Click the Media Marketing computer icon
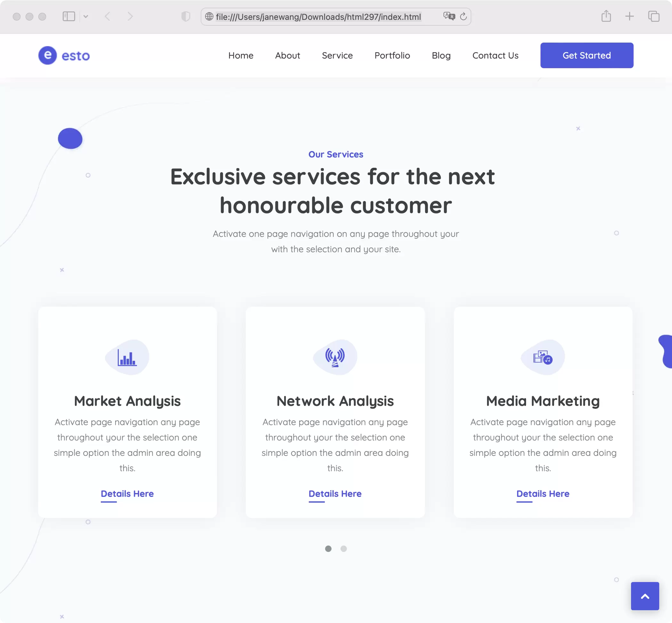This screenshot has width=672, height=623. click(542, 357)
